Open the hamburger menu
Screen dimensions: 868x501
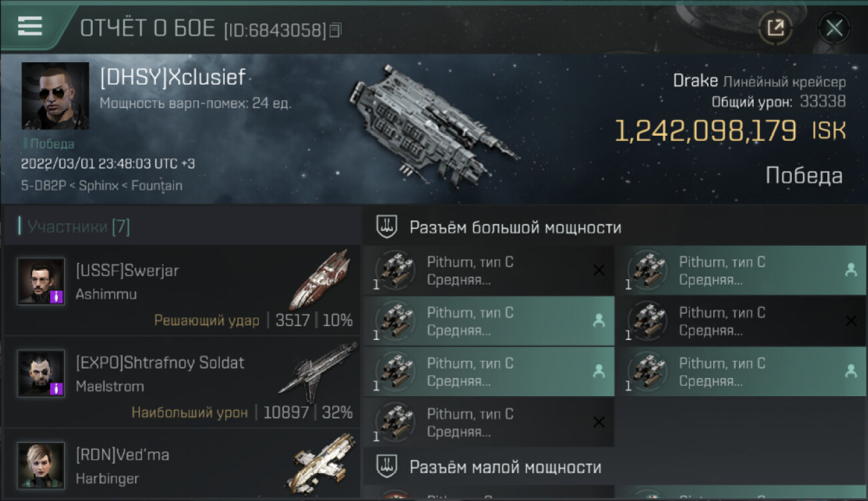(x=30, y=27)
